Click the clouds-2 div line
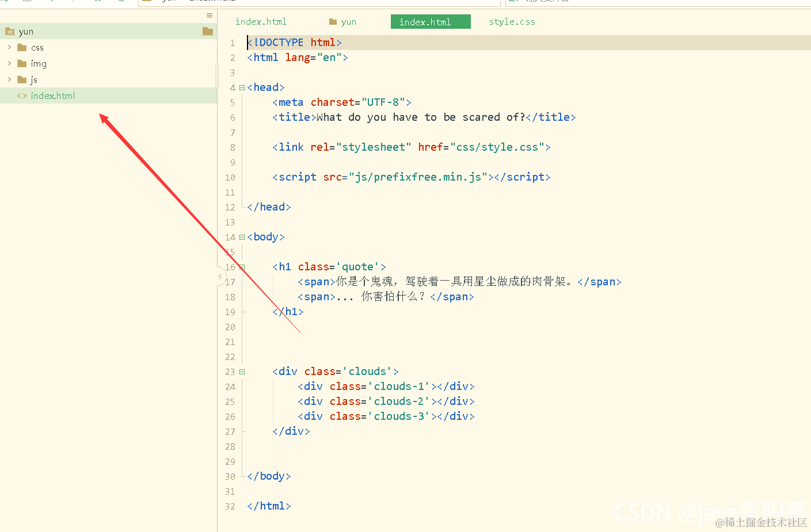 (x=386, y=401)
